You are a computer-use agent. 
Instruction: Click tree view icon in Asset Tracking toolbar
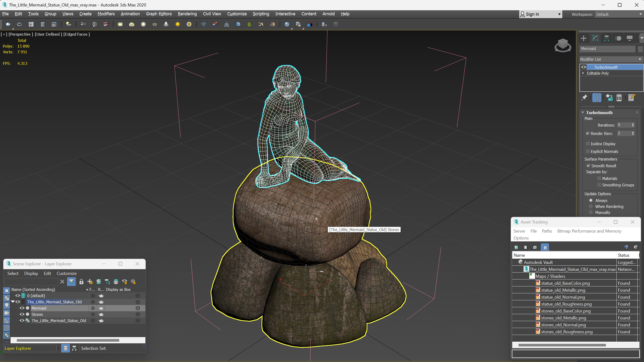[x=535, y=247]
